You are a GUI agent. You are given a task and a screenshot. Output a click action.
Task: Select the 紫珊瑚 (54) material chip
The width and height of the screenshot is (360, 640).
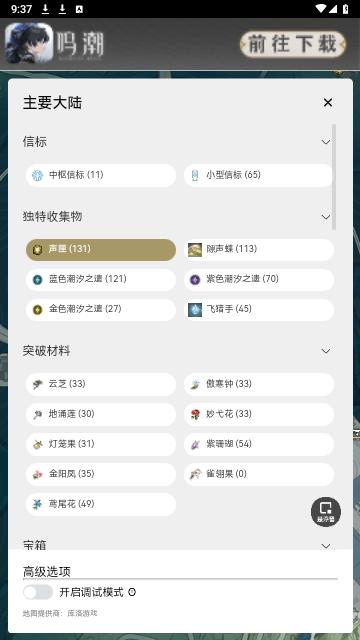pos(259,444)
